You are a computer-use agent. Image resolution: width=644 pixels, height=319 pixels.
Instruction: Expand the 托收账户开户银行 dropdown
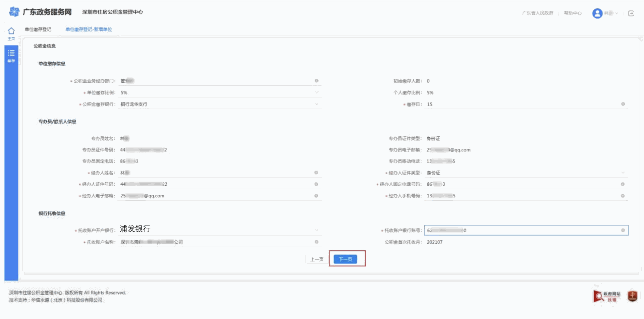316,230
